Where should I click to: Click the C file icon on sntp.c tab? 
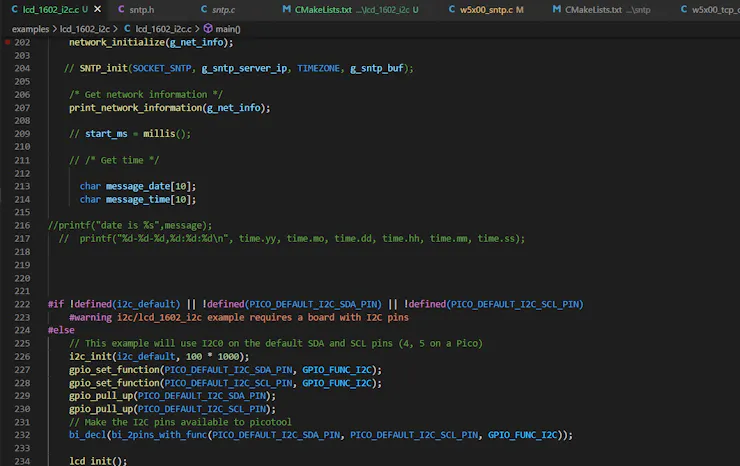(x=204, y=9)
